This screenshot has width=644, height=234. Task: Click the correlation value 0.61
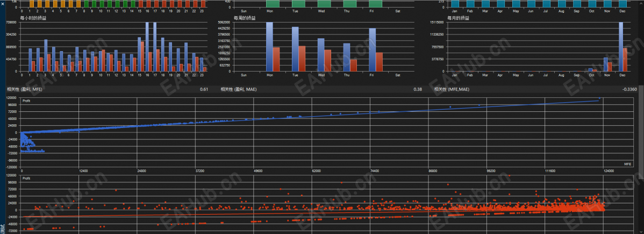pos(204,89)
